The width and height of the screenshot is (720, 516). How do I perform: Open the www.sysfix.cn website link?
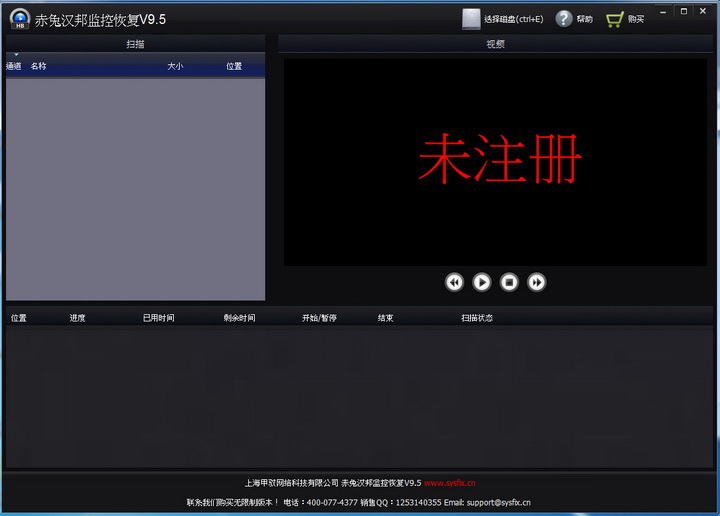450,483
